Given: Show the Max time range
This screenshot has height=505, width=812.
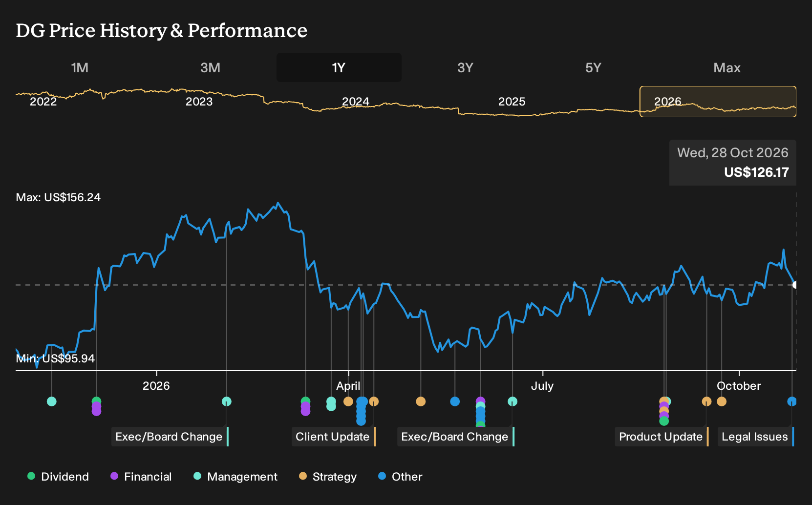Looking at the screenshot, I should click(727, 67).
